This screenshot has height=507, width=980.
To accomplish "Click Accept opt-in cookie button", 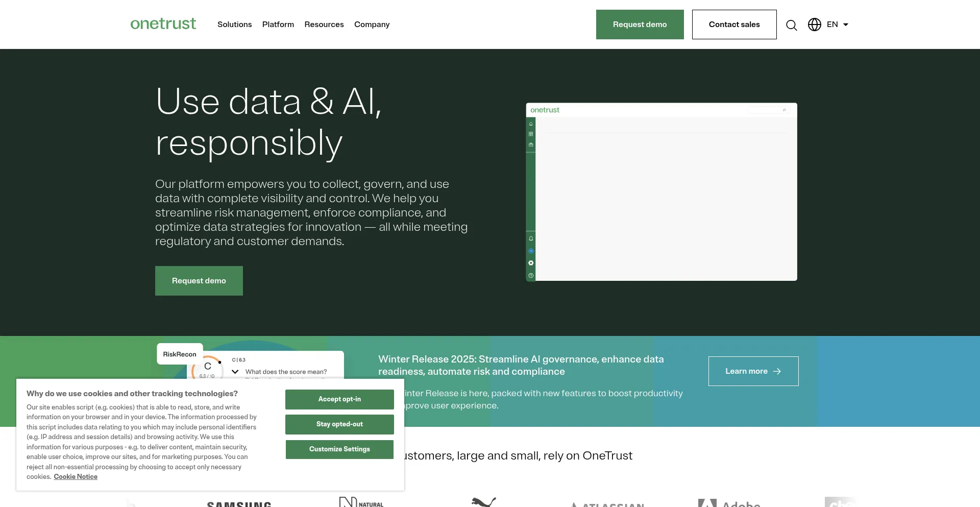I will 339,399.
